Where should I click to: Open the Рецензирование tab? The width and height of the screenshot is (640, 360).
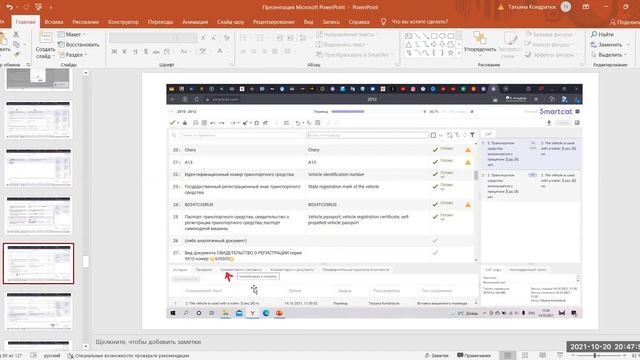point(273,22)
